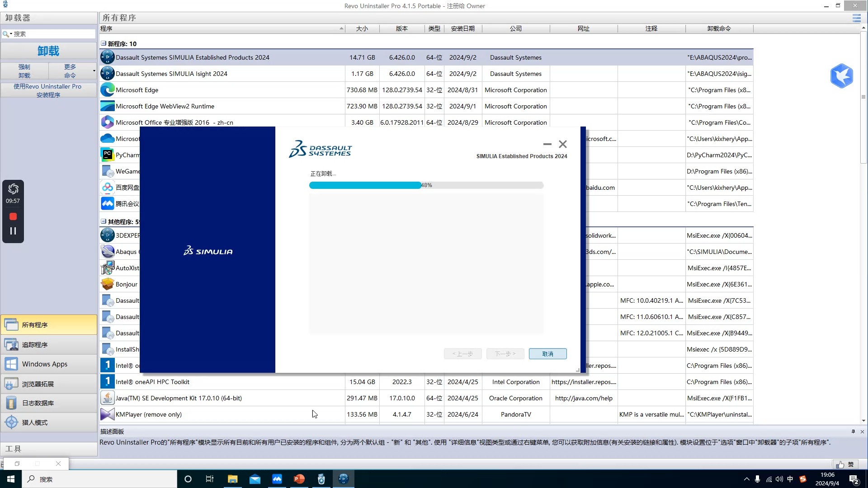Select the Microsoft Edge icon
Viewport: 868px width, 488px height.
point(107,90)
